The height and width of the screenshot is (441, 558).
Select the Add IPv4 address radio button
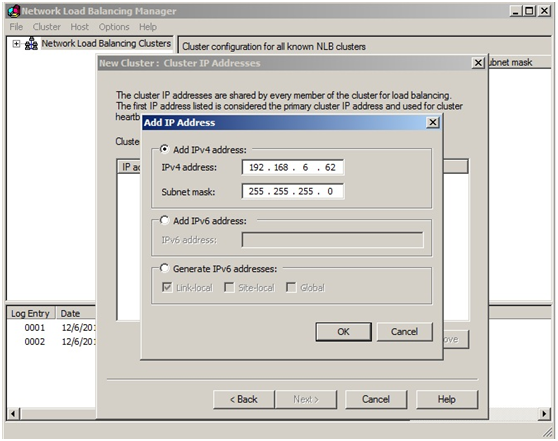click(x=164, y=149)
